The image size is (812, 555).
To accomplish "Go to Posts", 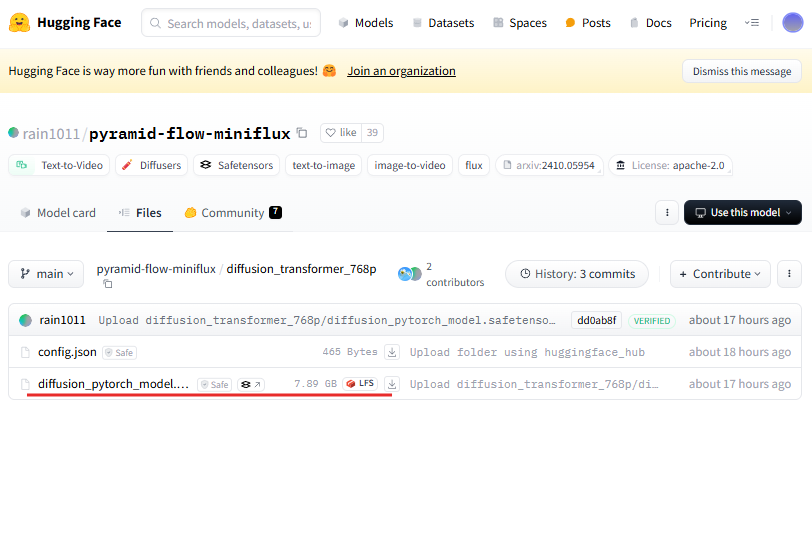I will pos(588,23).
